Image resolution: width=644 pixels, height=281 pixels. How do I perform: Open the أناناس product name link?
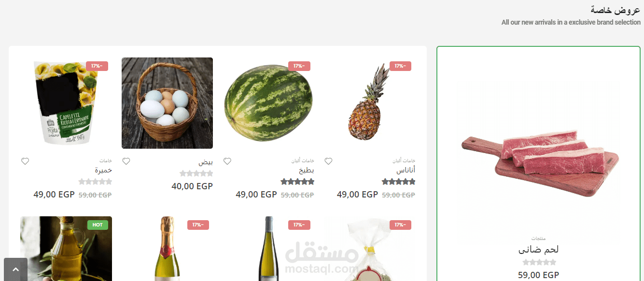click(406, 170)
